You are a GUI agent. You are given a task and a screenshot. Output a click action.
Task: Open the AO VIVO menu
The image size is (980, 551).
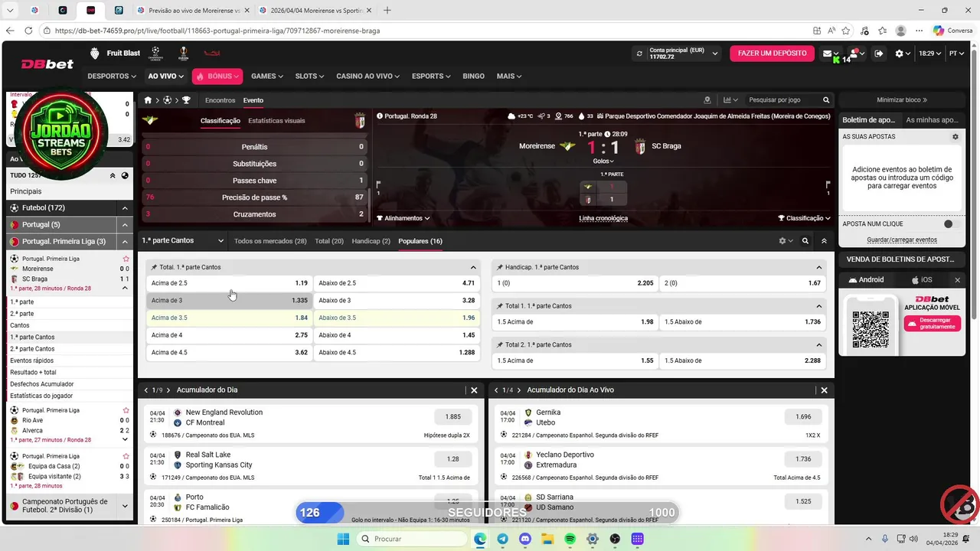(x=165, y=77)
